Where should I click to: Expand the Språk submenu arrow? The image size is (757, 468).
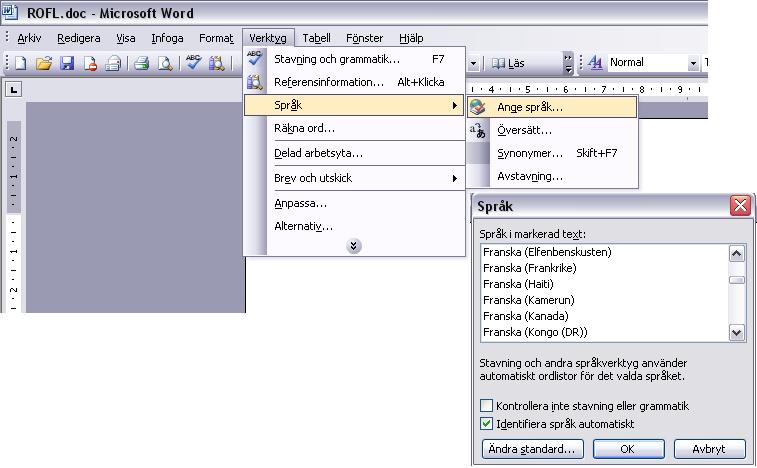click(x=454, y=105)
